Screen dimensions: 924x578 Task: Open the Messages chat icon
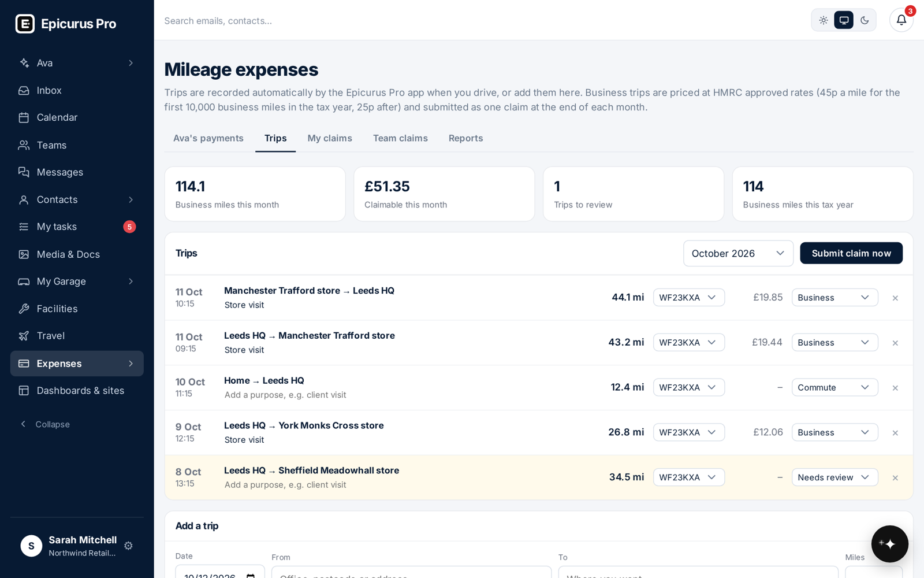[x=24, y=172]
